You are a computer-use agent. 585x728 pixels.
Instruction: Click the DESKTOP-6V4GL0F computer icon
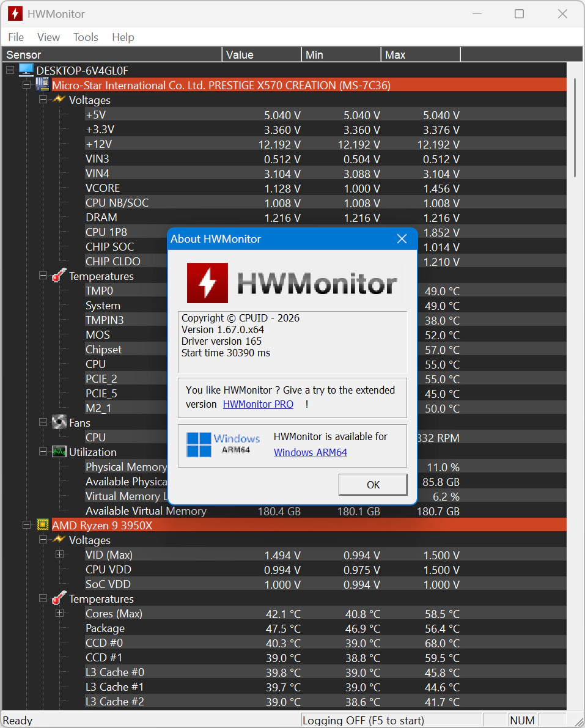pyautogui.click(x=26, y=70)
